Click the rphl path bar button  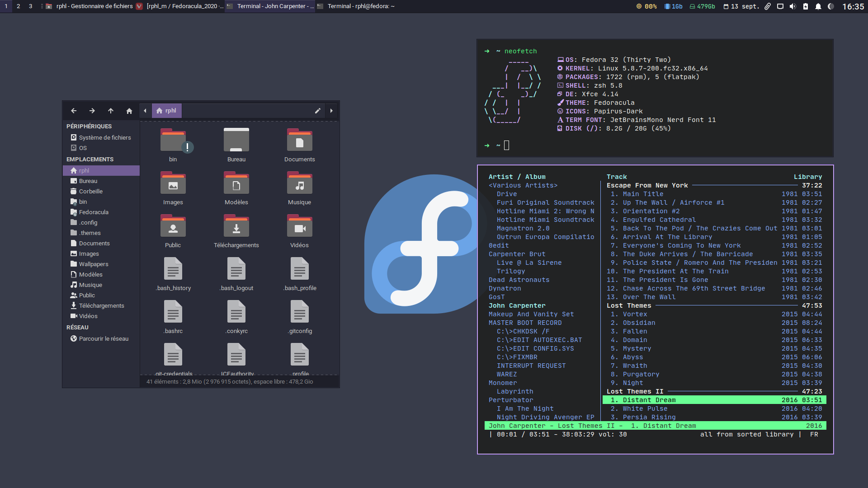click(166, 111)
